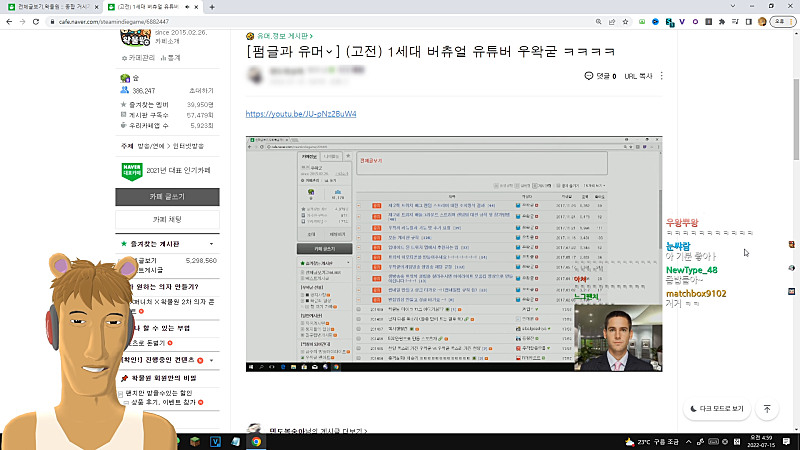Bookmark this page with the star icon
The width and height of the screenshot is (800, 450).
click(x=625, y=22)
